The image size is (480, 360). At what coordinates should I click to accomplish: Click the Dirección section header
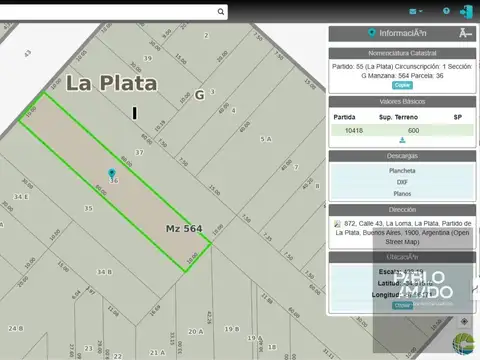coord(402,210)
